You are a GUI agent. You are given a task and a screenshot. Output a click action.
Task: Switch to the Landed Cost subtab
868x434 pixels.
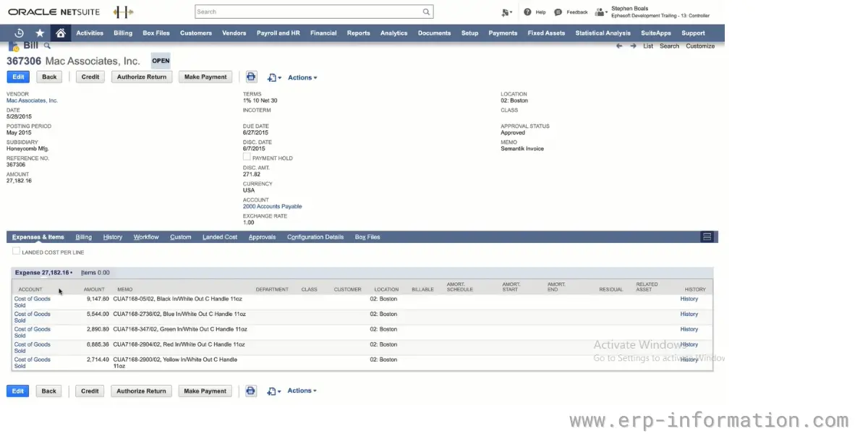click(x=220, y=237)
